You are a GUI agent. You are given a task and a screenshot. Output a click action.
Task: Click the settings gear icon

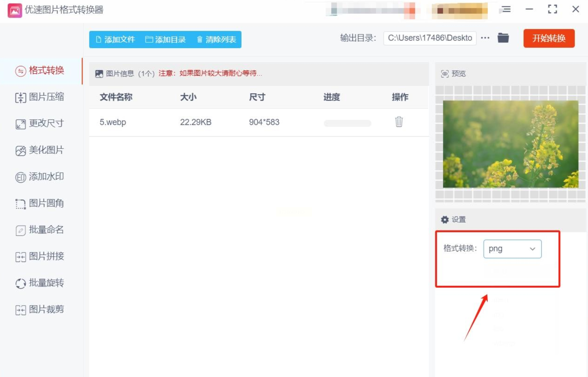tap(445, 220)
